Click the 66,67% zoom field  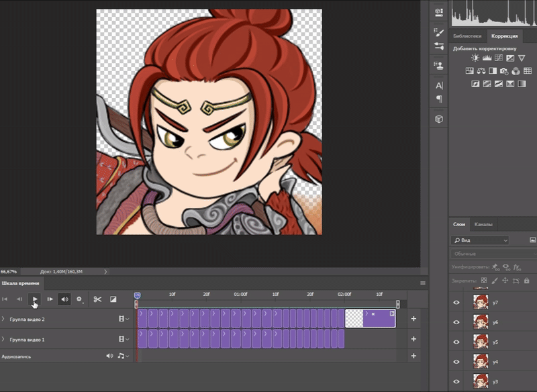pos(9,272)
